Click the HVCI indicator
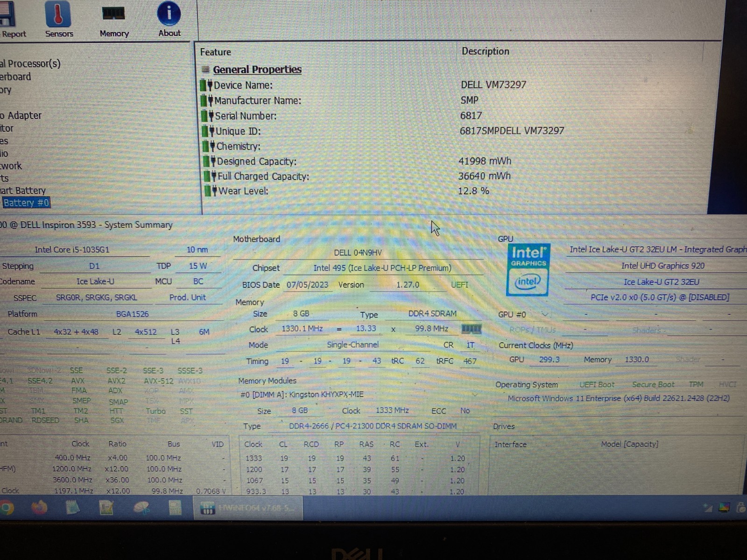 click(727, 385)
